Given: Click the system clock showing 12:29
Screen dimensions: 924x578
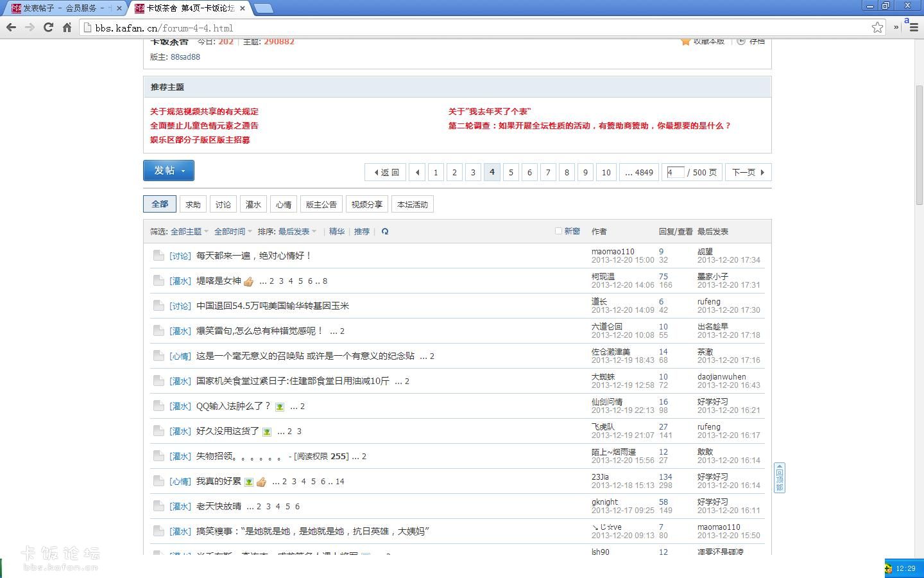Looking at the screenshot, I should [x=905, y=568].
